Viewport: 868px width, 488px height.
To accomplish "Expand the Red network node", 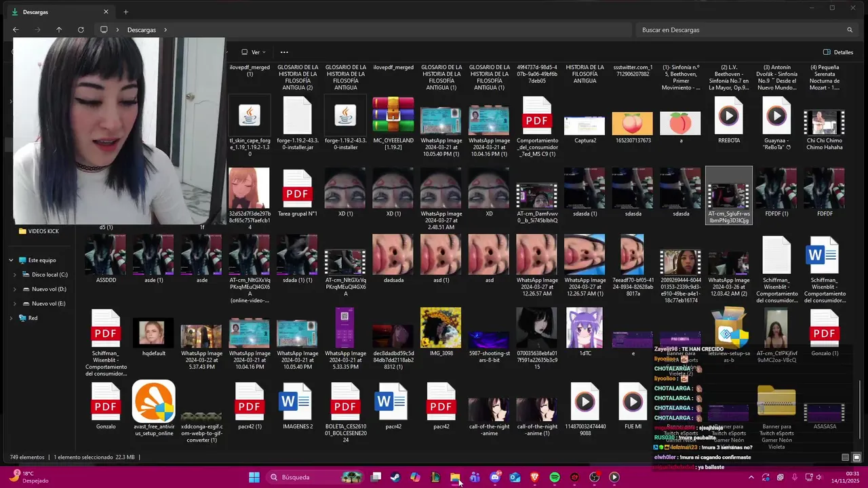I will pyautogui.click(x=11, y=318).
